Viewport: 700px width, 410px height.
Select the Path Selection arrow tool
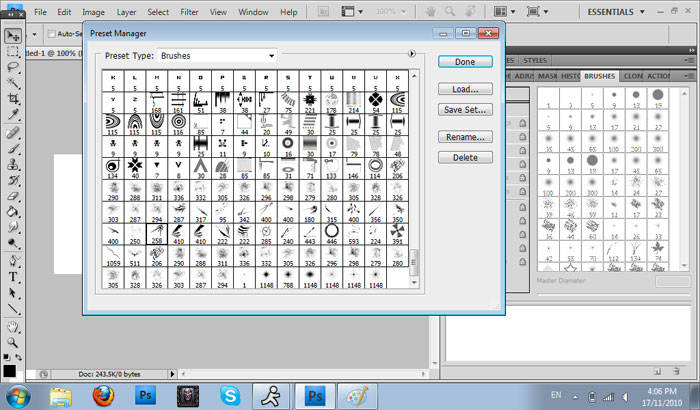pyautogui.click(x=13, y=293)
